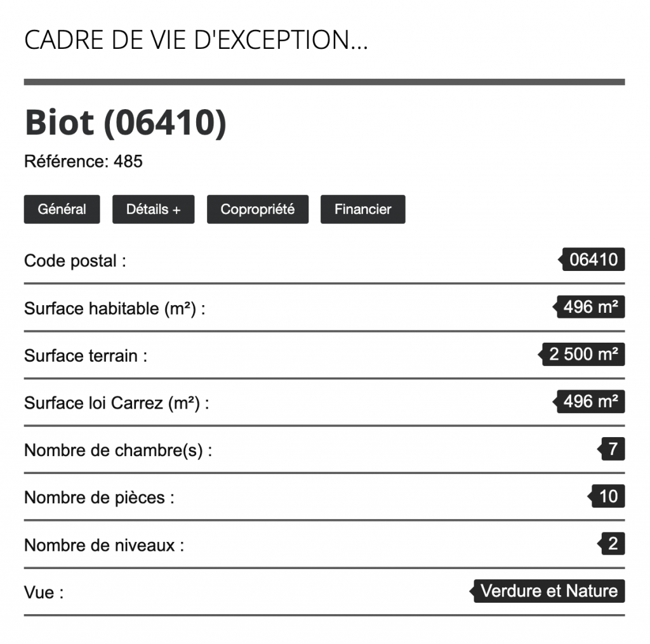Click the 06410 postal code badge

click(594, 260)
